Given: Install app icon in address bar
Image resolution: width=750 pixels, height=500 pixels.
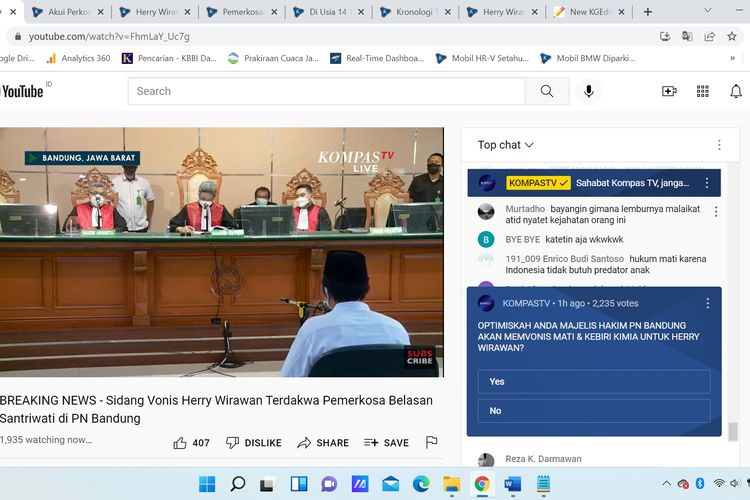Looking at the screenshot, I should (x=665, y=36).
